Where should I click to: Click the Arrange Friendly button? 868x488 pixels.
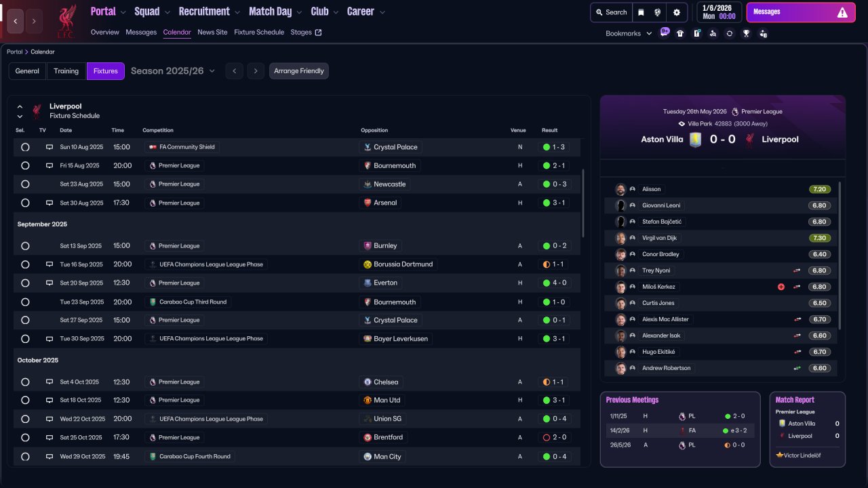[299, 71]
